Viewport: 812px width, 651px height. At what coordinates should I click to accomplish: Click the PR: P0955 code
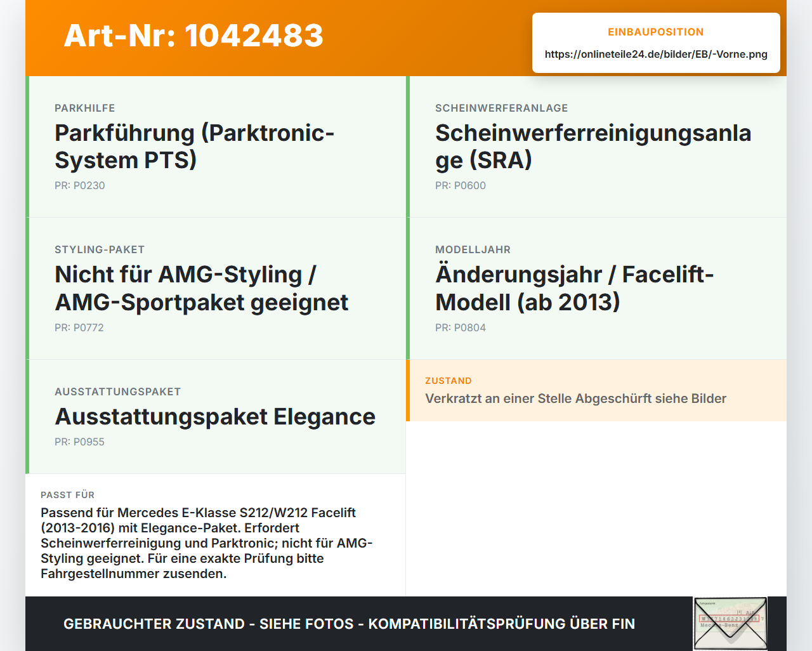point(79,442)
